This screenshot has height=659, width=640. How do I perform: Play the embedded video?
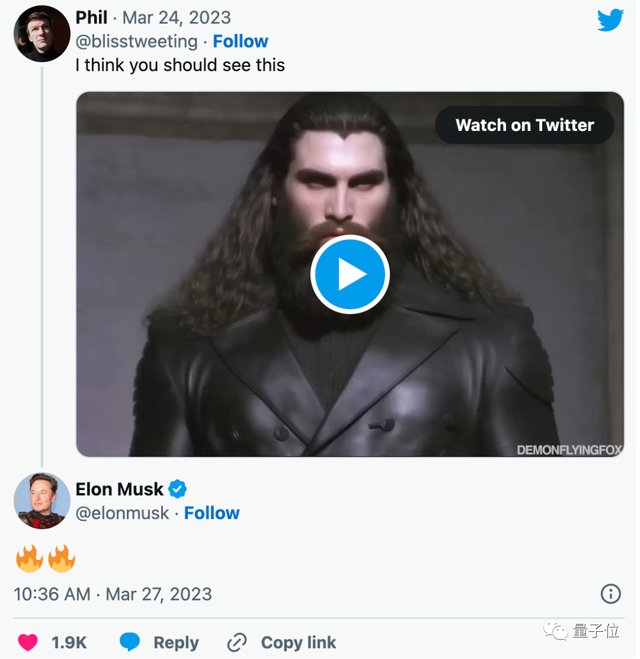click(349, 274)
